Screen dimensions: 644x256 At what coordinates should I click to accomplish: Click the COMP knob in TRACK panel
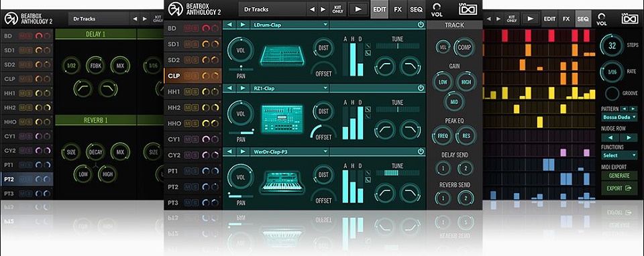pos(464,47)
